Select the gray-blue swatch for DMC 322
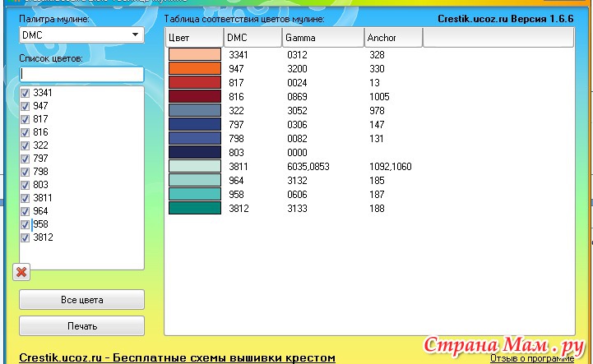The height and width of the screenshot is (364, 593). coord(195,110)
